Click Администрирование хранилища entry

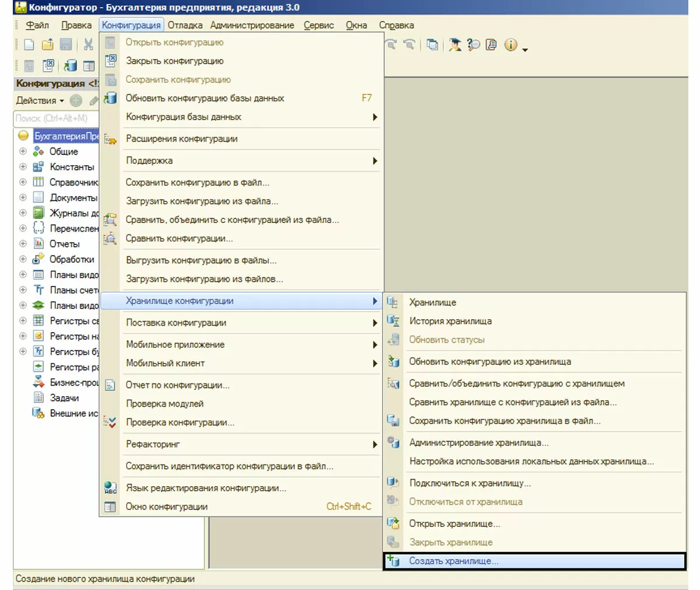(478, 442)
